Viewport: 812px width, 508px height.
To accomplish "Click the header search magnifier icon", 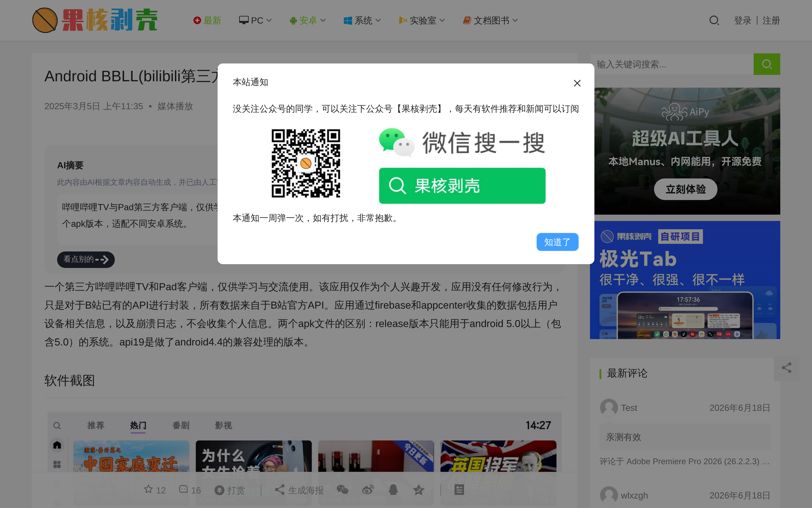I will [x=714, y=21].
